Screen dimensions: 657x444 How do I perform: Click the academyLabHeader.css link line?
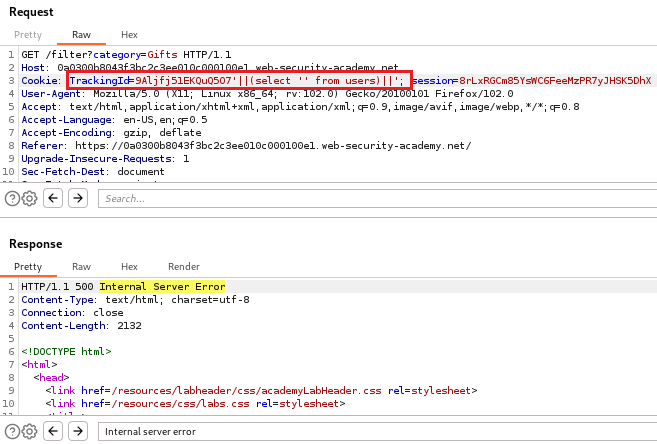[261, 390]
